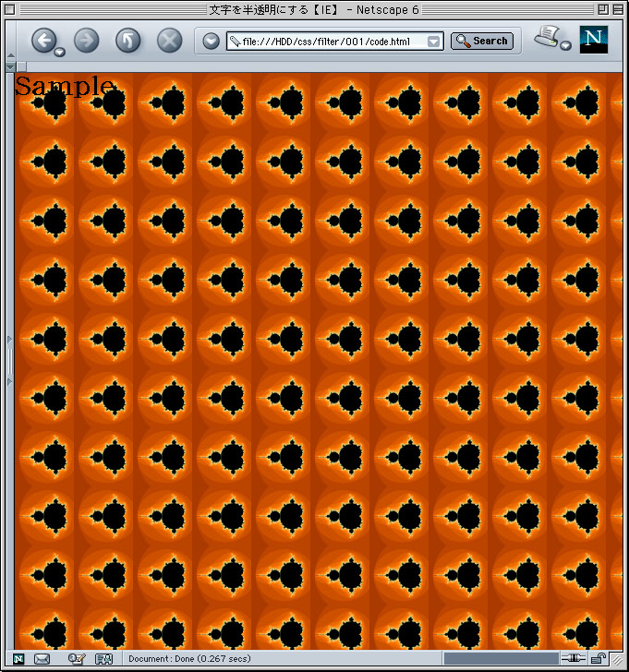Collapse the personal toolbar via its grippy arrow
Screen dimensions: 629x672
[x=11, y=67]
